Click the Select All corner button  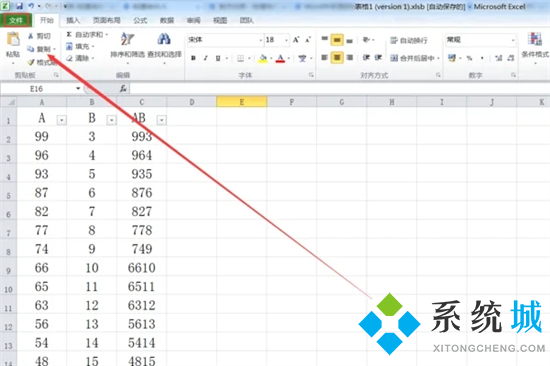(9, 102)
